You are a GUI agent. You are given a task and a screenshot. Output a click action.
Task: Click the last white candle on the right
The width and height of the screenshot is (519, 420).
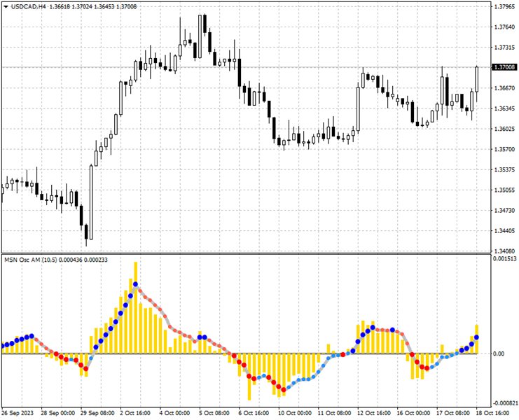[476, 79]
